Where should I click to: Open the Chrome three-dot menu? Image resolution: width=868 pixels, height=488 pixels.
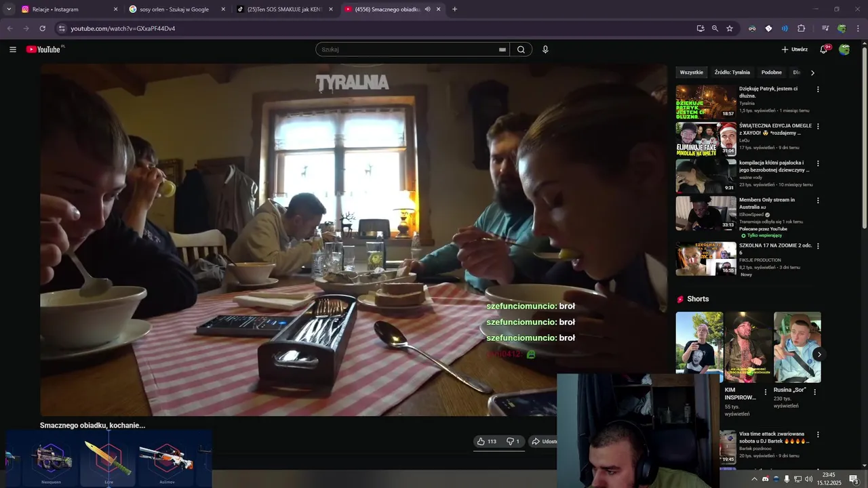[x=859, y=28]
